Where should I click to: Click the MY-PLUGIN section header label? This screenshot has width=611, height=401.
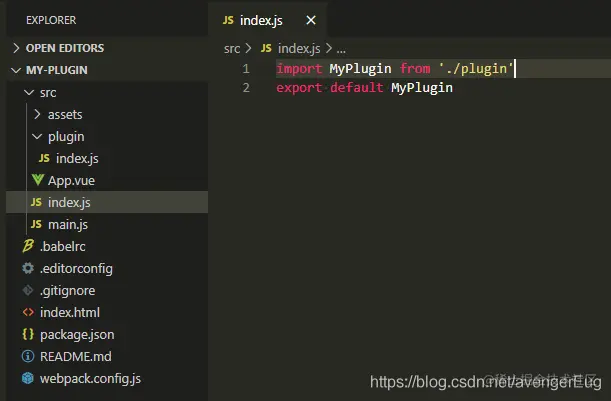[57, 70]
